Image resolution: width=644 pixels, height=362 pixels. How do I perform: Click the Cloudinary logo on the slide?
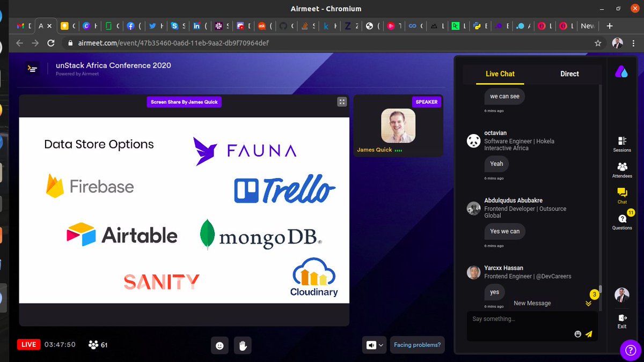[x=314, y=277]
